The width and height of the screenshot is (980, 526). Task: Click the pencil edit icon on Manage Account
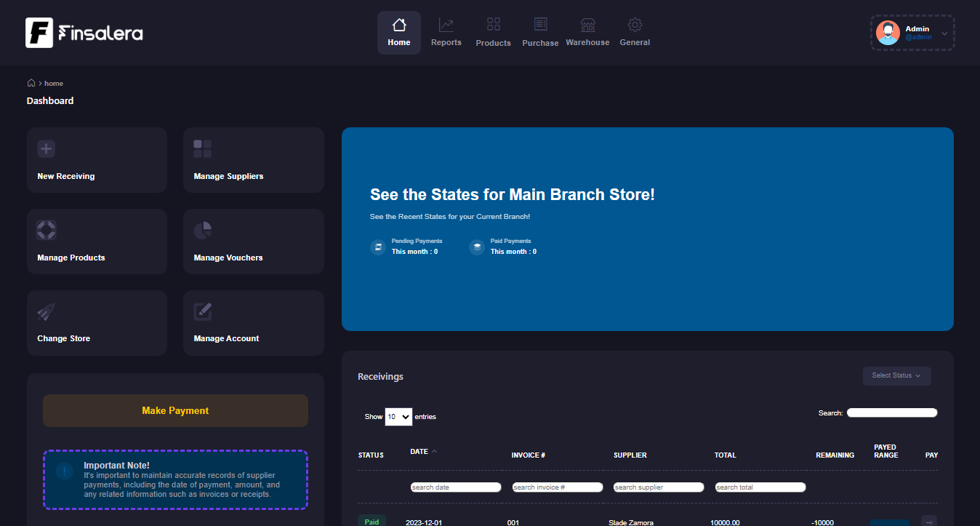click(x=203, y=311)
